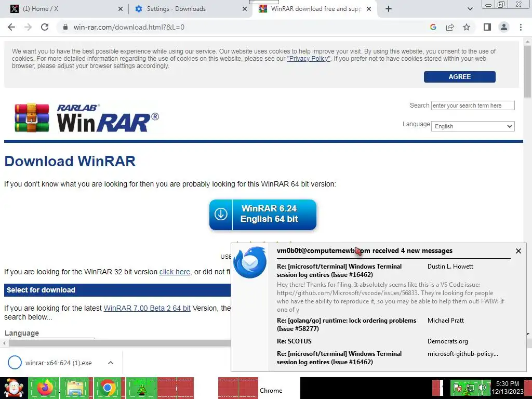Click the WinRAR logo

pyautogui.click(x=87, y=118)
